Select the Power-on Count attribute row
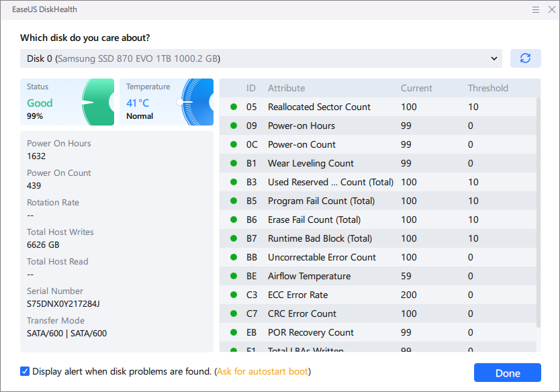 378,144
